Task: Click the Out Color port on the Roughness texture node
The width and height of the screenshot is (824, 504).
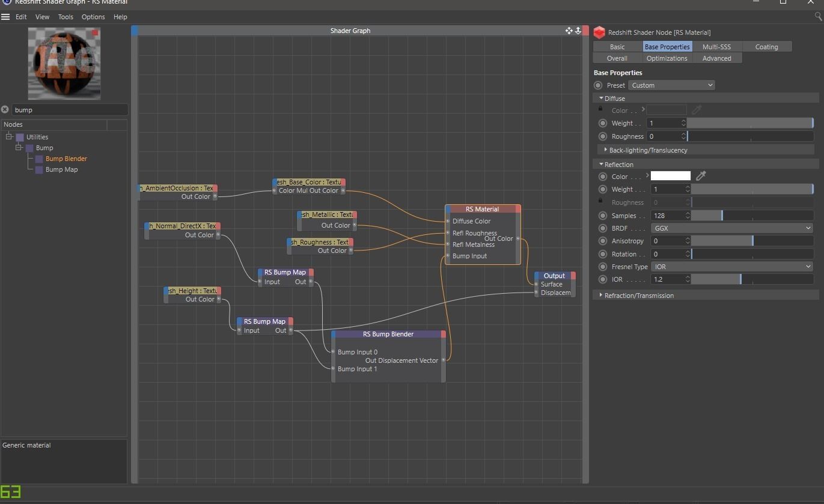Action: [x=351, y=251]
